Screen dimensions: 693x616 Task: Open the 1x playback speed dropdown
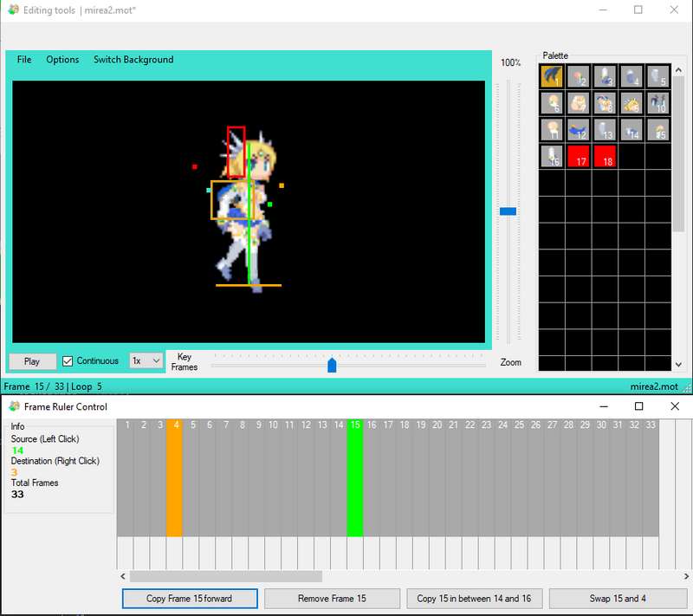[x=146, y=361]
